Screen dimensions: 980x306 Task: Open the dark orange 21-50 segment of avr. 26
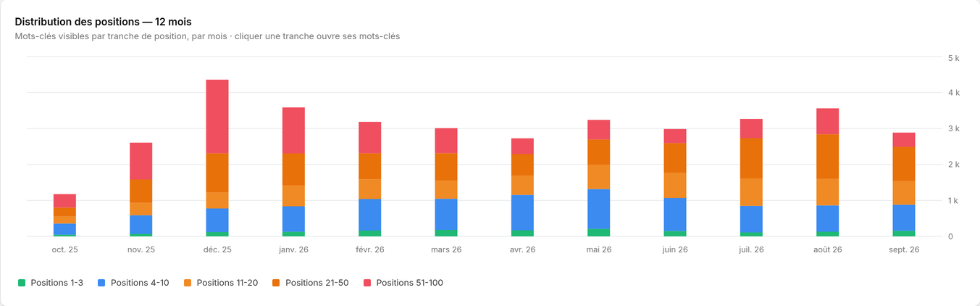[x=522, y=165]
